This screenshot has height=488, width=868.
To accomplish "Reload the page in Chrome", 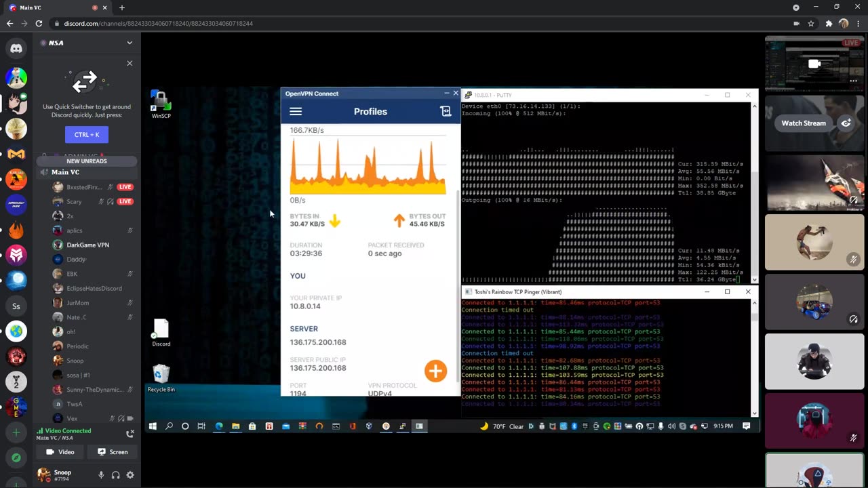I will [x=39, y=24].
